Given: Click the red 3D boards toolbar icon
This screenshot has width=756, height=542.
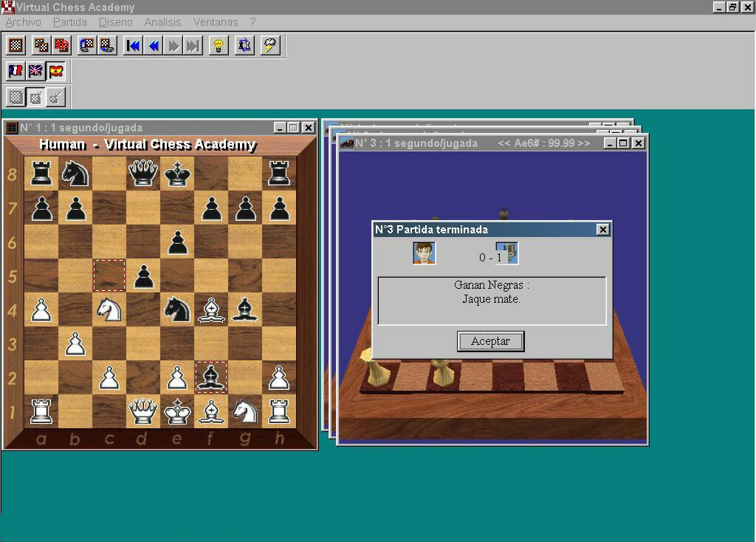Looking at the screenshot, I should [61, 46].
